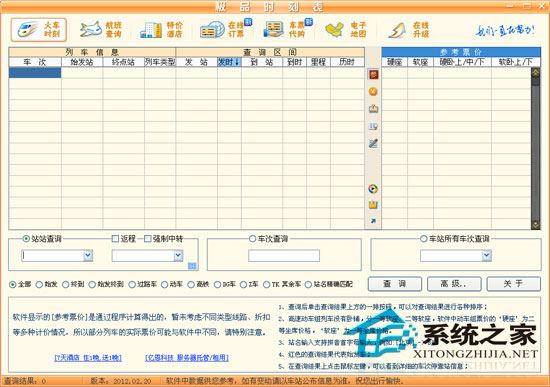Image resolution: width=550 pixels, height=387 pixels.
Task: Click the 查询 search button
Action: click(x=395, y=284)
